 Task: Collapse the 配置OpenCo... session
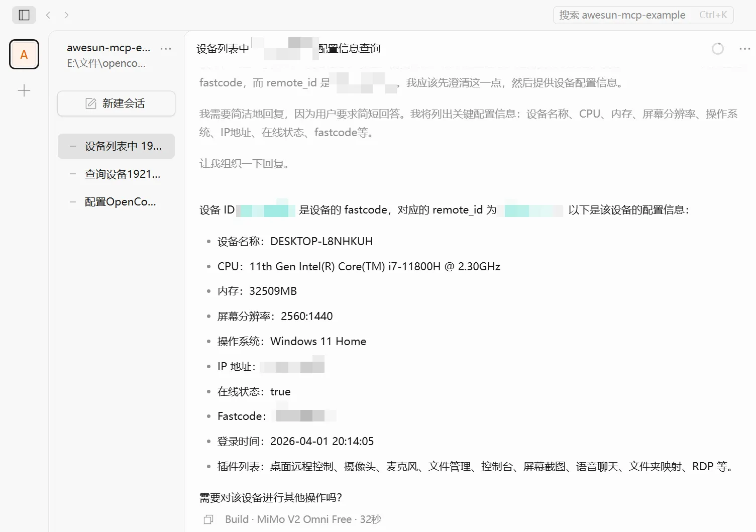(x=72, y=201)
